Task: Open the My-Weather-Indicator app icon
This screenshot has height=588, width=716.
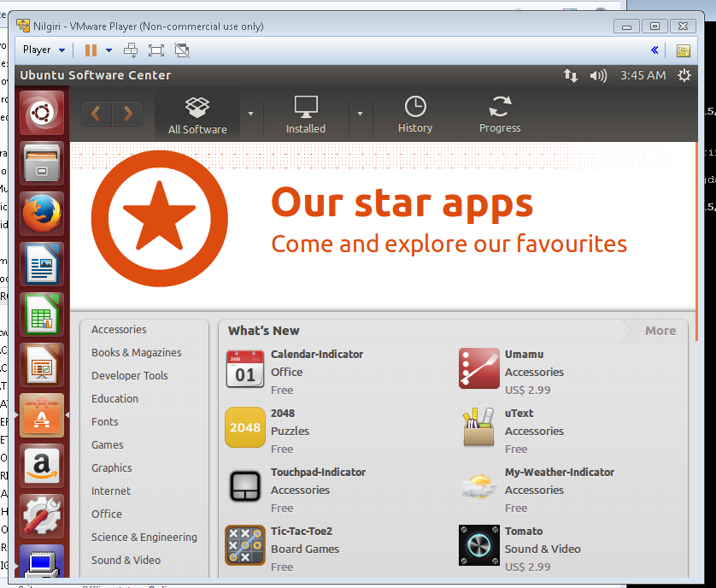Action: [479, 486]
